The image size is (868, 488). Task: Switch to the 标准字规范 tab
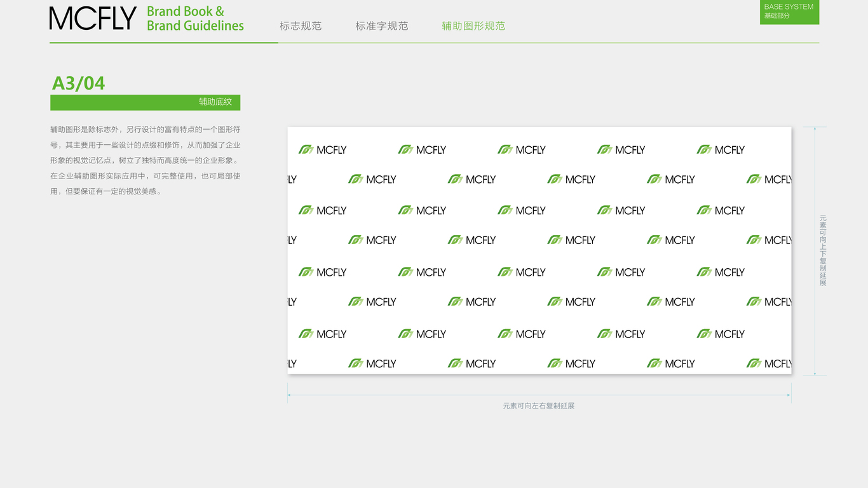tap(381, 26)
